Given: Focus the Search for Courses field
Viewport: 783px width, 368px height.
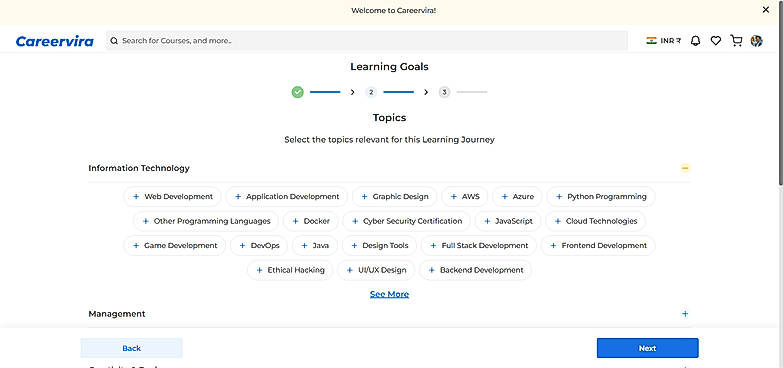Looking at the screenshot, I should [x=367, y=40].
